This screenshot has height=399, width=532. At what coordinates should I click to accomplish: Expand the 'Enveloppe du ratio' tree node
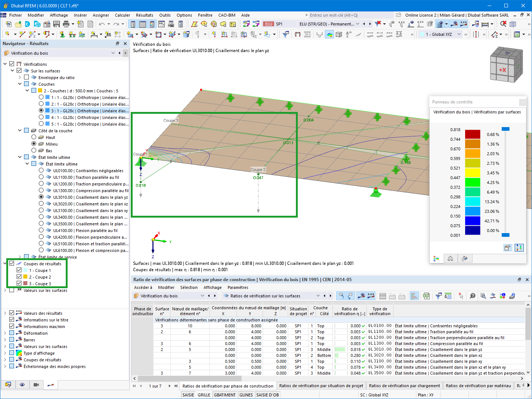(x=20, y=78)
